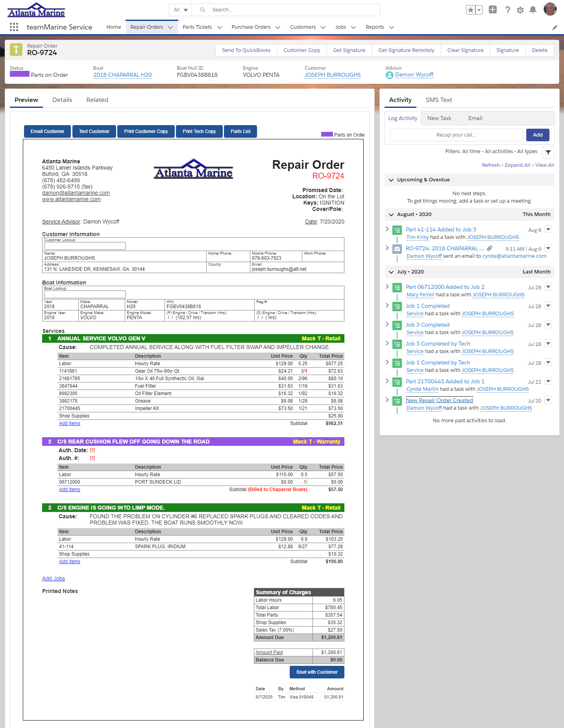Collapse the Upcoming & Overdue section
The width and height of the screenshot is (564, 728).
(391, 180)
